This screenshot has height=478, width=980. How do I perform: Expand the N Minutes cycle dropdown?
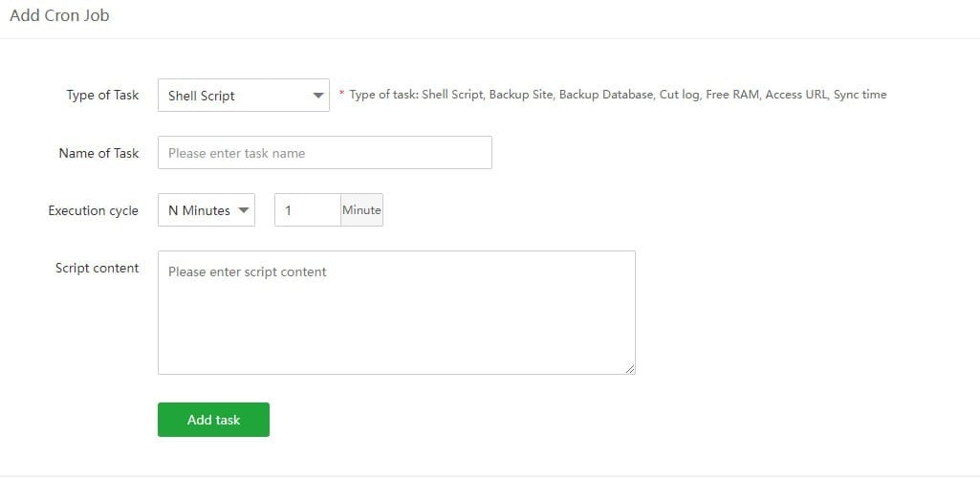[206, 210]
